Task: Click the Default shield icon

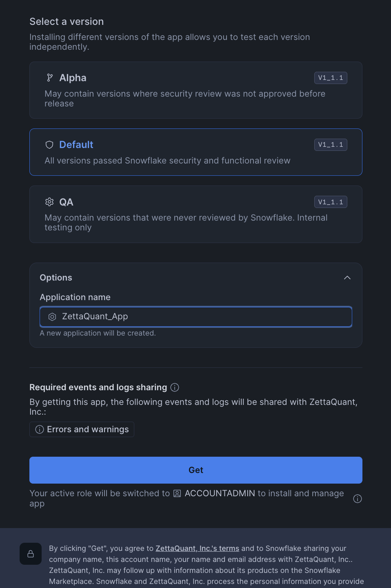Action: pos(49,145)
